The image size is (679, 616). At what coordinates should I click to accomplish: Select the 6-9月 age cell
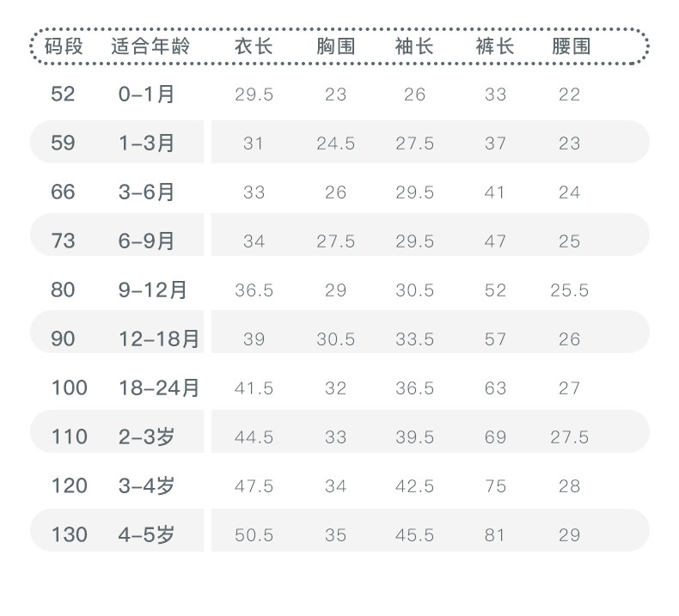pyautogui.click(x=146, y=241)
